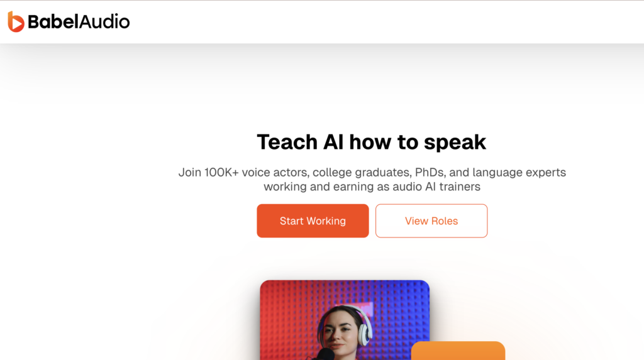Image resolution: width=644 pixels, height=360 pixels.
Task: Click the words "voice actors" in the subheading
Action: 274,172
